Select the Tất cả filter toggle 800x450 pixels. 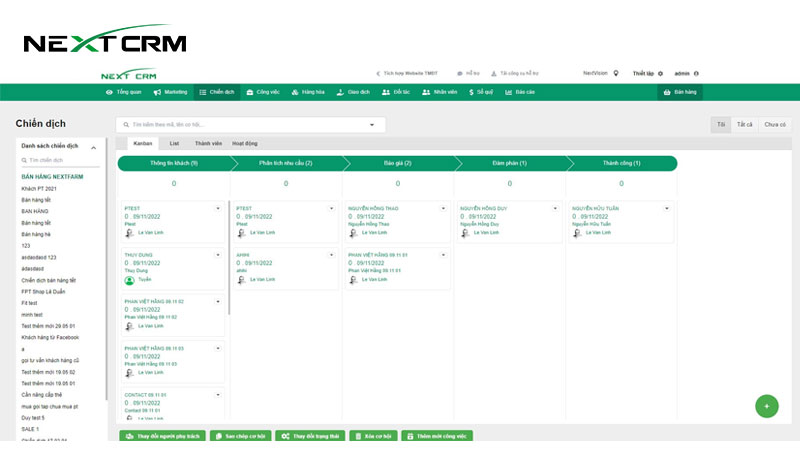744,124
